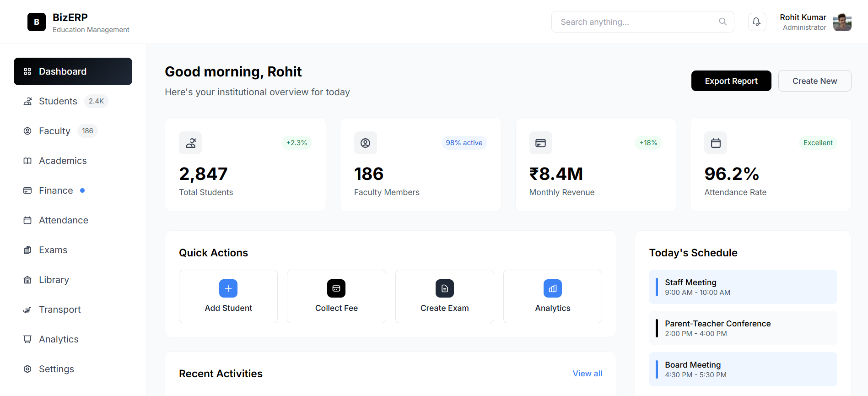Click the blue dot beside Finance
868x396 pixels.
pos(82,190)
